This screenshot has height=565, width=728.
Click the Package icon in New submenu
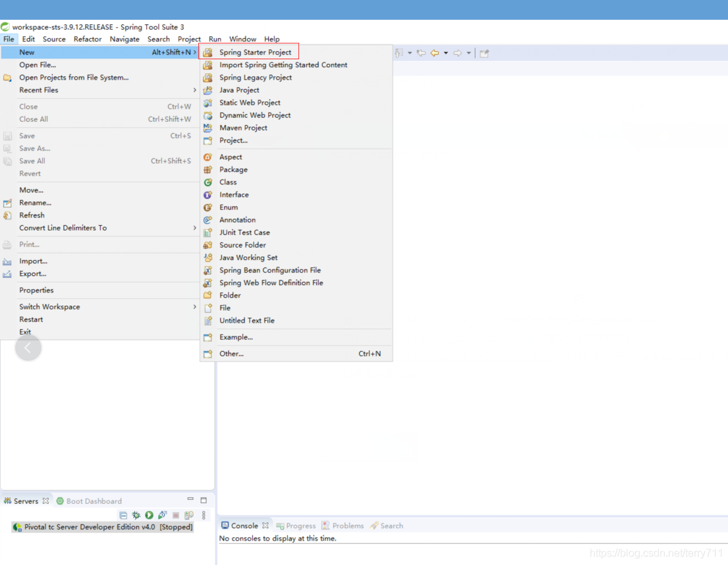tap(208, 170)
